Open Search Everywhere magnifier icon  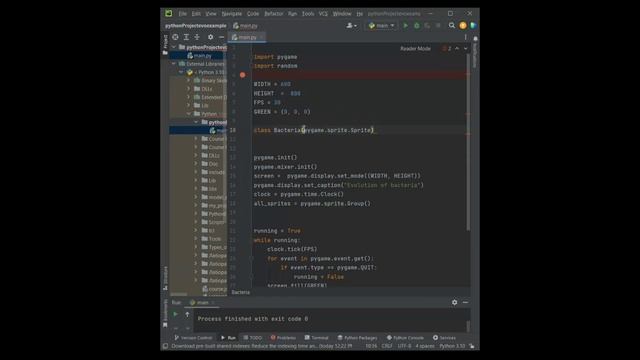point(451,25)
